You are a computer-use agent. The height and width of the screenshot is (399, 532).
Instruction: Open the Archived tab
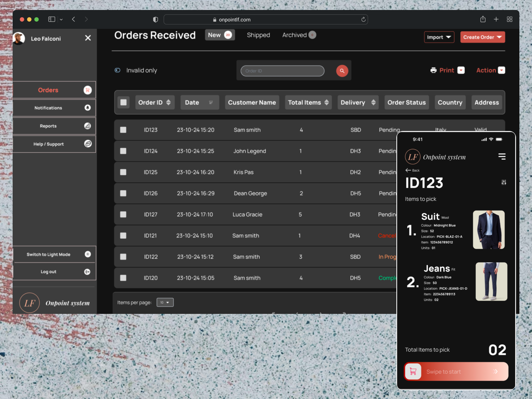[x=294, y=35]
